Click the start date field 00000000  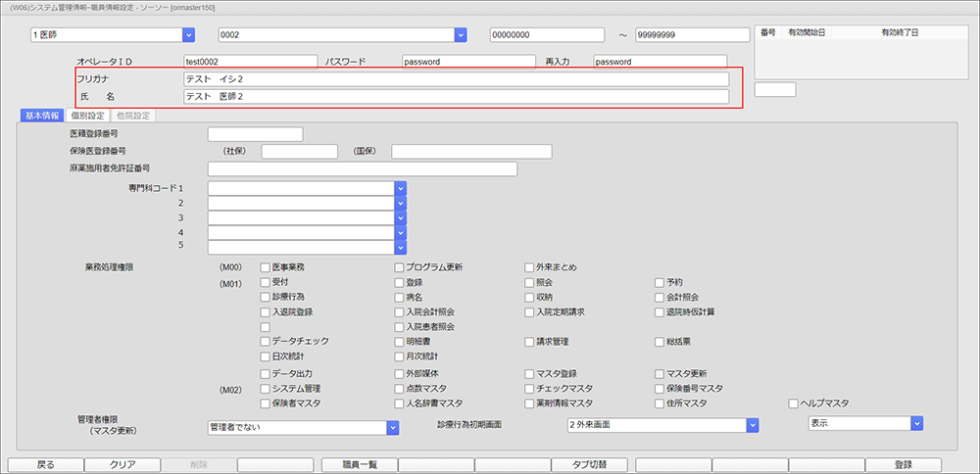pos(548,35)
